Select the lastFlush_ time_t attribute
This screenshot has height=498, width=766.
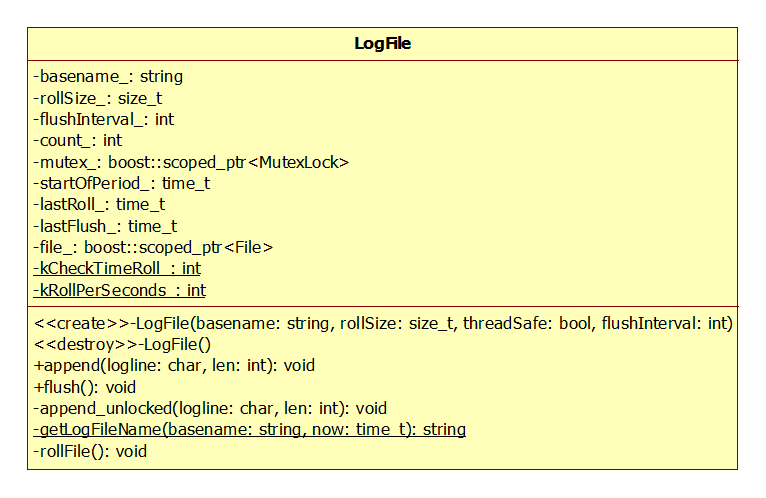(x=105, y=226)
